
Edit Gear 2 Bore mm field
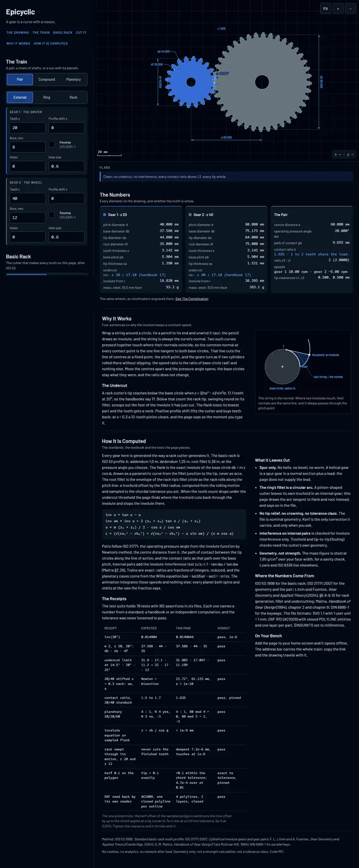(x=27, y=218)
